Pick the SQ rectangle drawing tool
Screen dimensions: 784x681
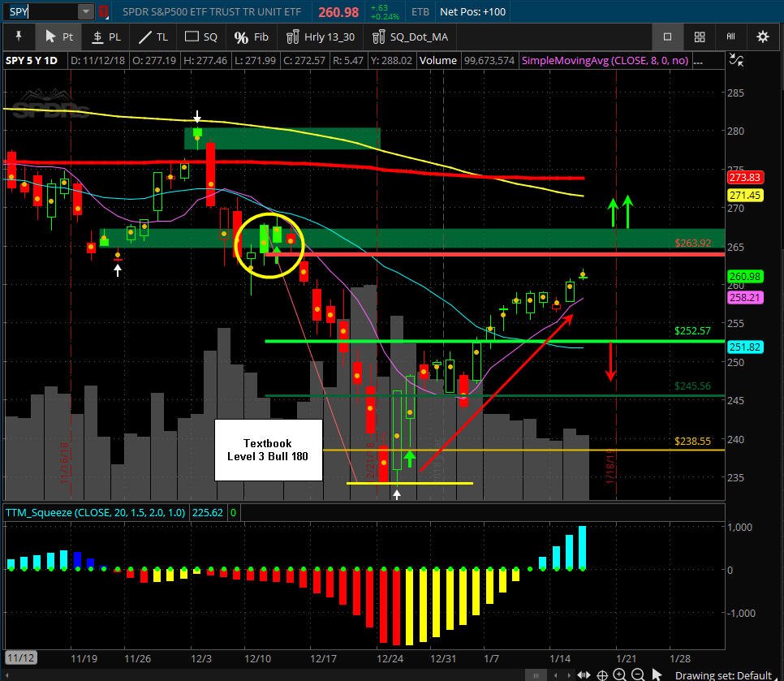(201, 37)
